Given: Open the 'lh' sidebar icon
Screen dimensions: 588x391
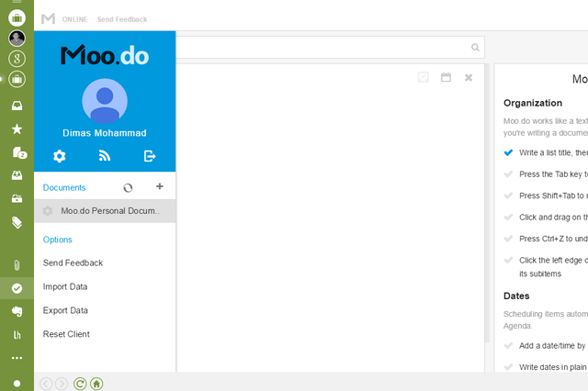Looking at the screenshot, I should (x=17, y=335).
